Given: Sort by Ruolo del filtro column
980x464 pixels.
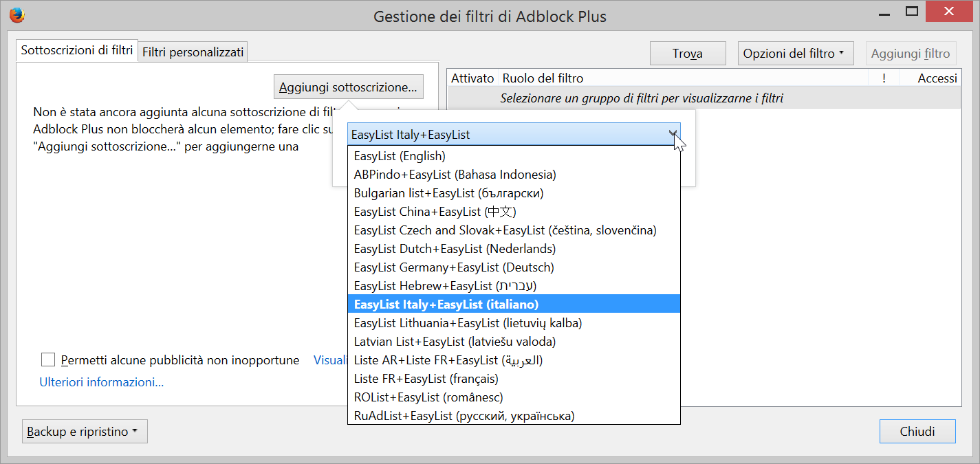Looking at the screenshot, I should [683, 78].
